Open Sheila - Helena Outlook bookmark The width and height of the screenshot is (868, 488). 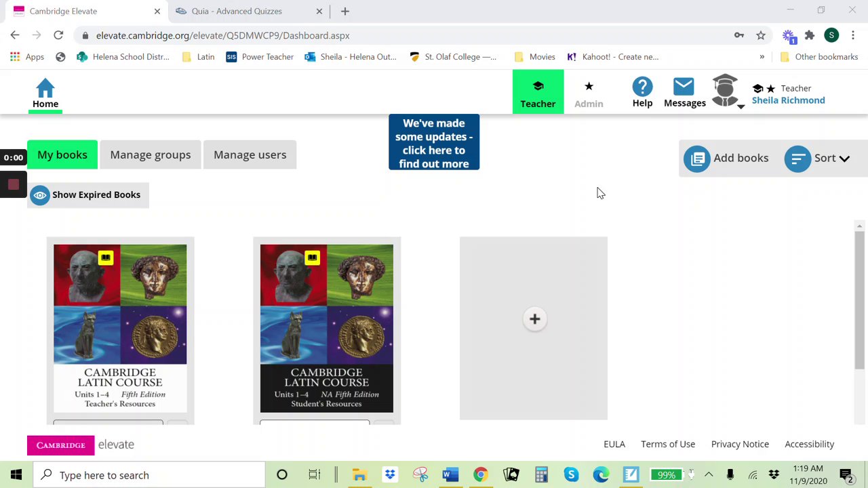coord(351,57)
